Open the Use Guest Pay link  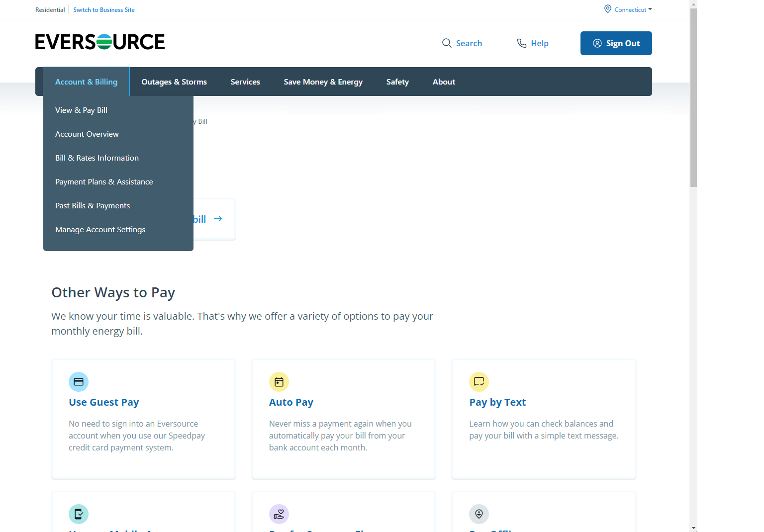104,402
